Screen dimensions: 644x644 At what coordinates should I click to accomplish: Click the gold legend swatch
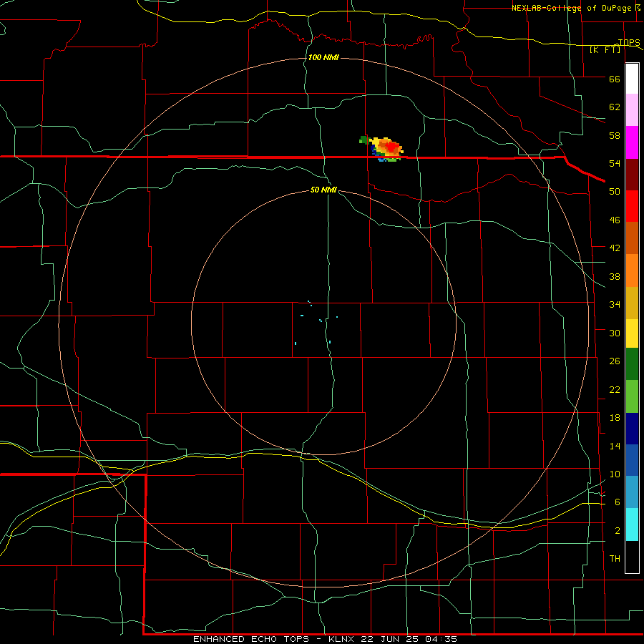[x=632, y=303]
